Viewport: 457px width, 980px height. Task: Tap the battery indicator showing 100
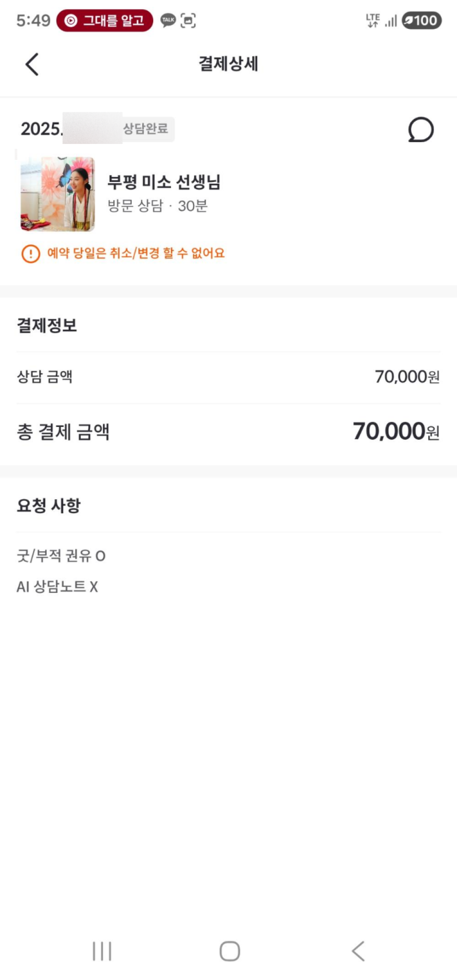tap(421, 21)
